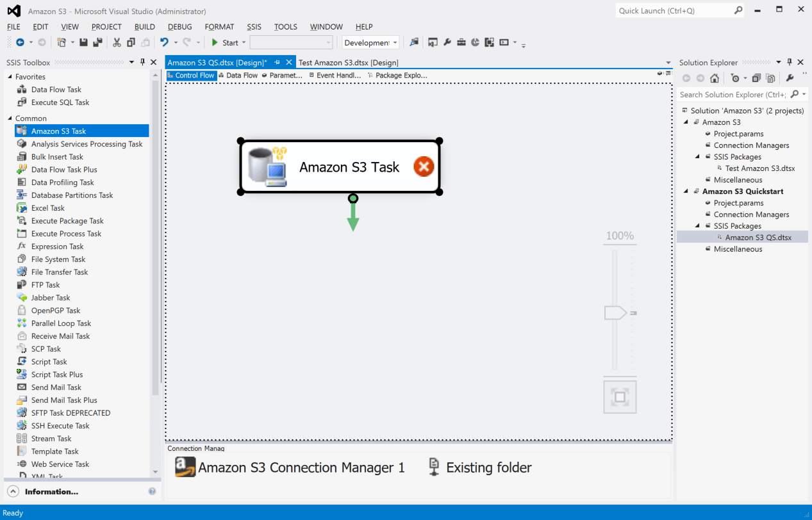Click in the Quick Launch search field
The height and width of the screenshot is (520, 812).
pyautogui.click(x=674, y=10)
